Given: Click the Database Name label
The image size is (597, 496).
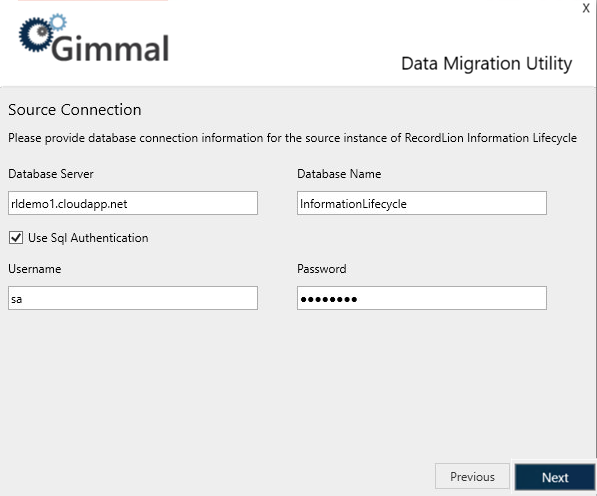Looking at the screenshot, I should (339, 174).
